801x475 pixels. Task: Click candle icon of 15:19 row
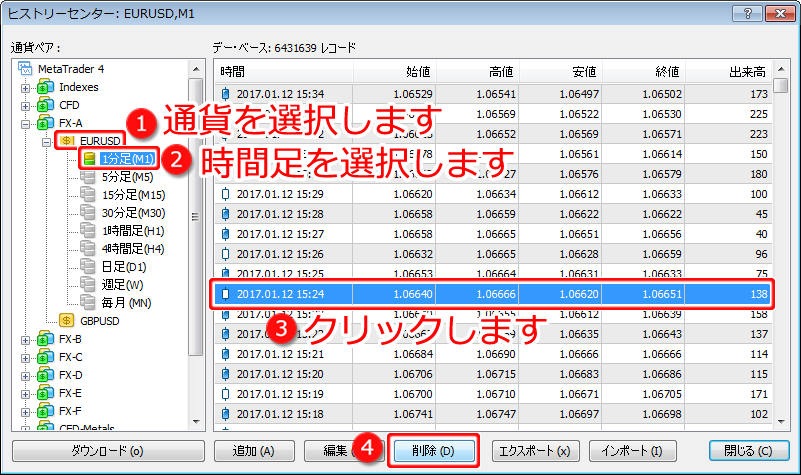pyautogui.click(x=225, y=394)
